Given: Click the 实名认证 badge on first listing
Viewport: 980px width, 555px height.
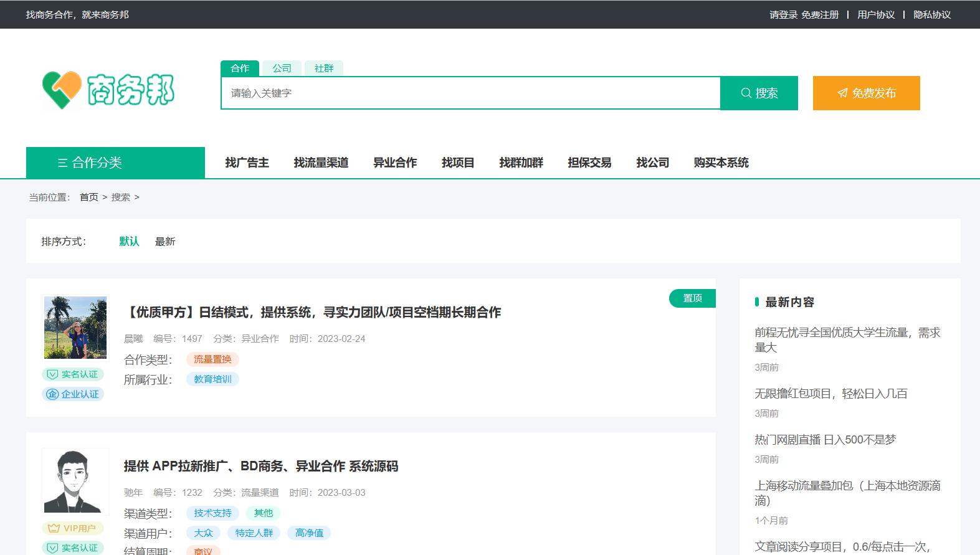Looking at the screenshot, I should pos(73,374).
